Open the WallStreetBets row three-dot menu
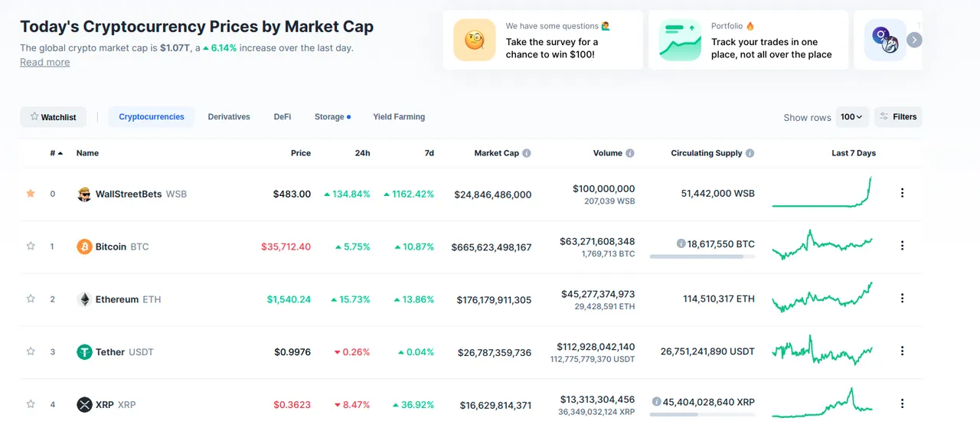The image size is (980, 431). click(902, 194)
